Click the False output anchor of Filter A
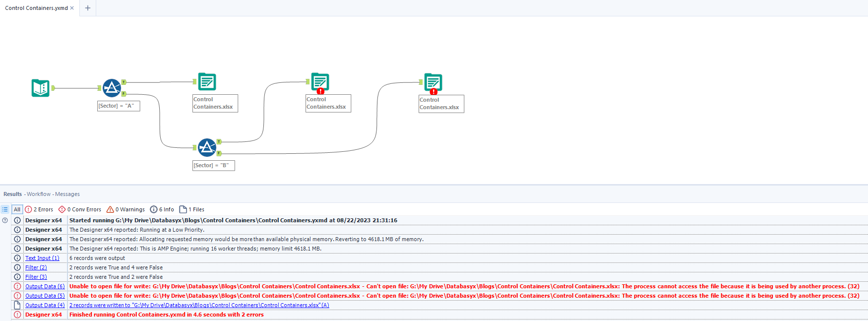This screenshot has height=321, width=868. click(124, 94)
